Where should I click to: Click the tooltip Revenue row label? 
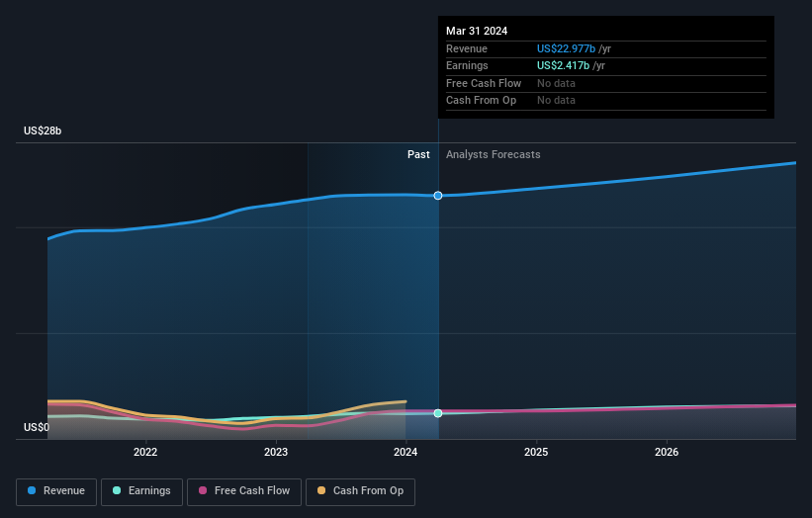pos(467,48)
